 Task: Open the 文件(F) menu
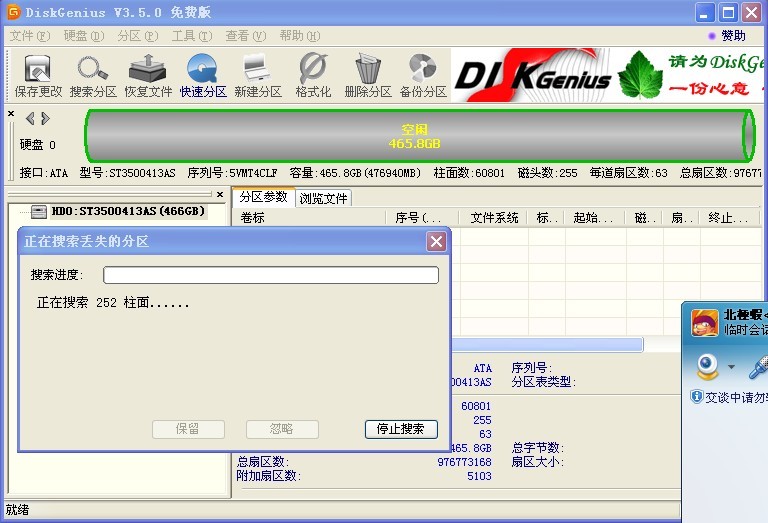(29, 36)
